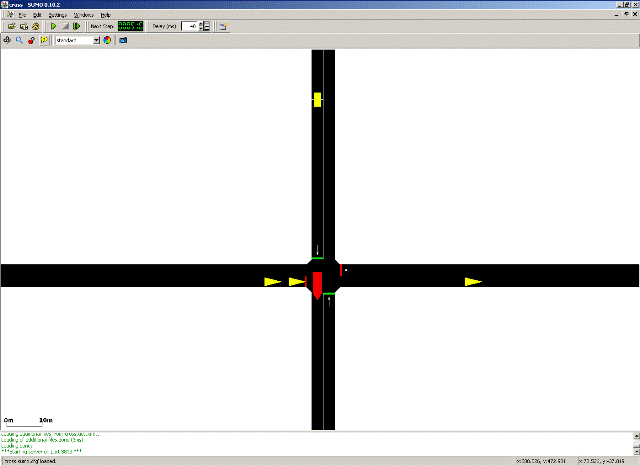This screenshot has width=640, height=466.
Task: Click the starting server log line
Action: [41, 452]
